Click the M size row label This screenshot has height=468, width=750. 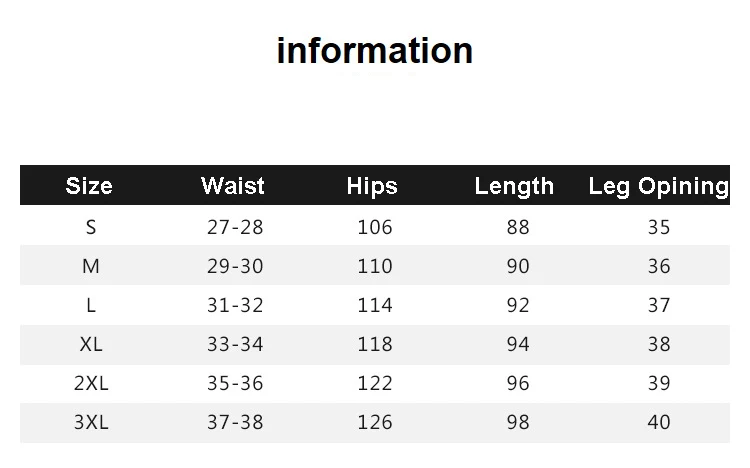(x=91, y=266)
